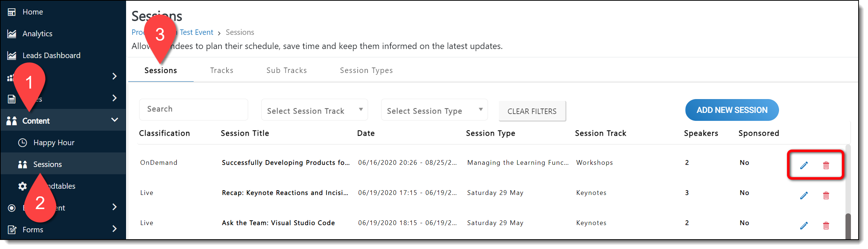Collapse the Content sidebar section

coord(114,120)
